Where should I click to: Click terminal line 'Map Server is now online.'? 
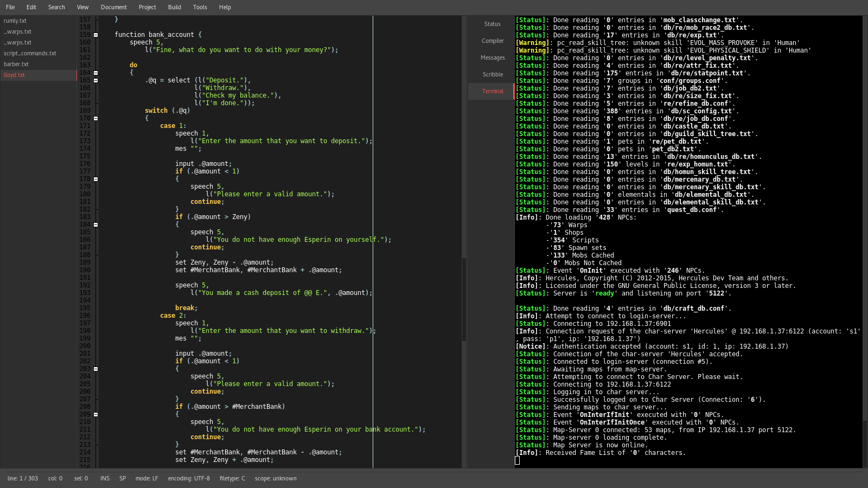point(581,445)
